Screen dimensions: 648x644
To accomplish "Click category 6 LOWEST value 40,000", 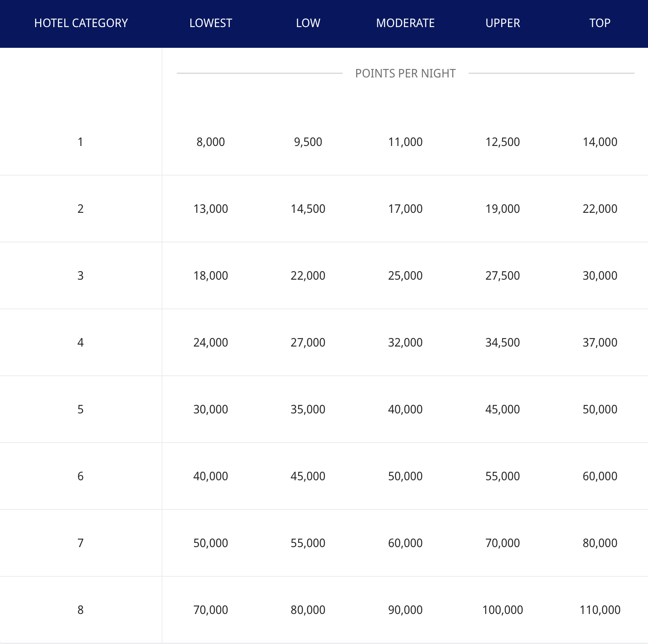I will [x=211, y=476].
